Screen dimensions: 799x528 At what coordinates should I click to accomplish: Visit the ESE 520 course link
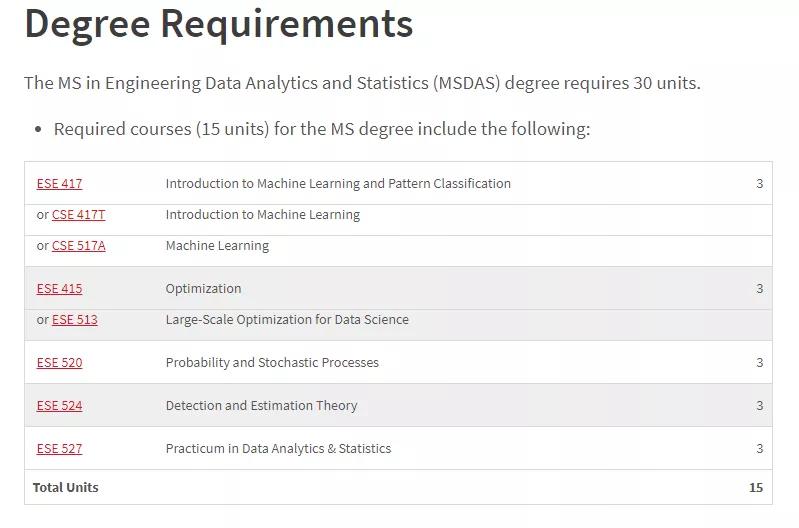59,363
